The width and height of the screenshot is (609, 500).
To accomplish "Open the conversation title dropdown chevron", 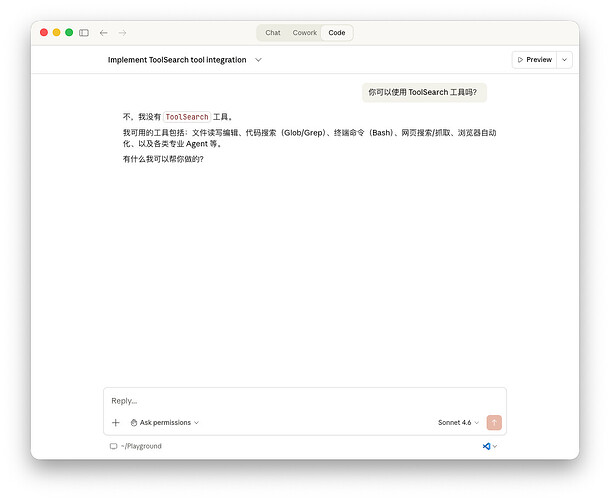I will click(x=258, y=60).
